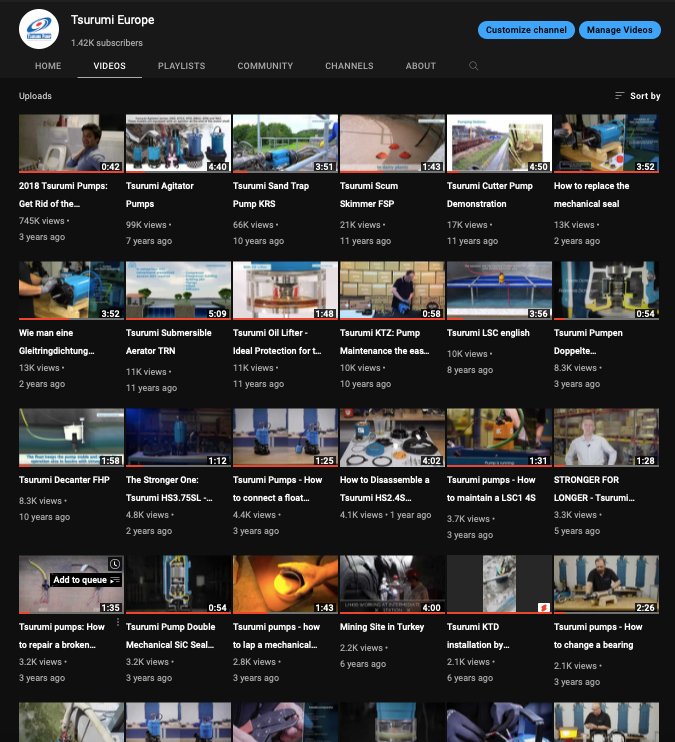Open the CHANNELS tab

point(349,66)
